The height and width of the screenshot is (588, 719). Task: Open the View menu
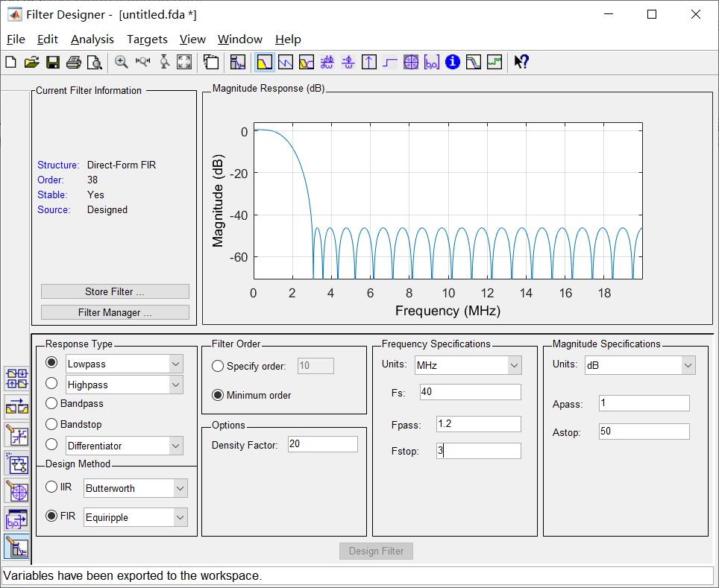192,39
